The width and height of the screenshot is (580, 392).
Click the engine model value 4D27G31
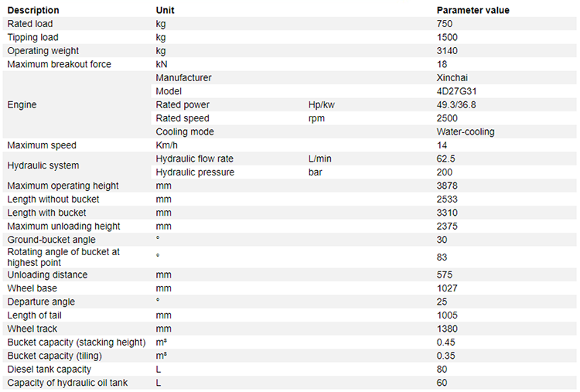pyautogui.click(x=456, y=91)
